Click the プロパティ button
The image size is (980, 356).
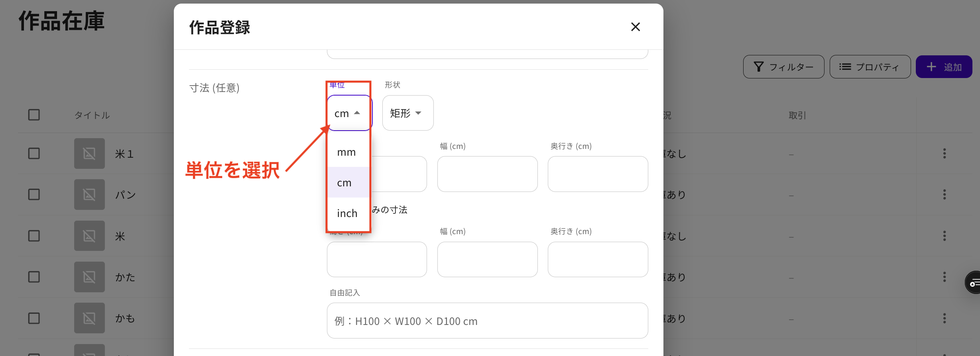870,67
